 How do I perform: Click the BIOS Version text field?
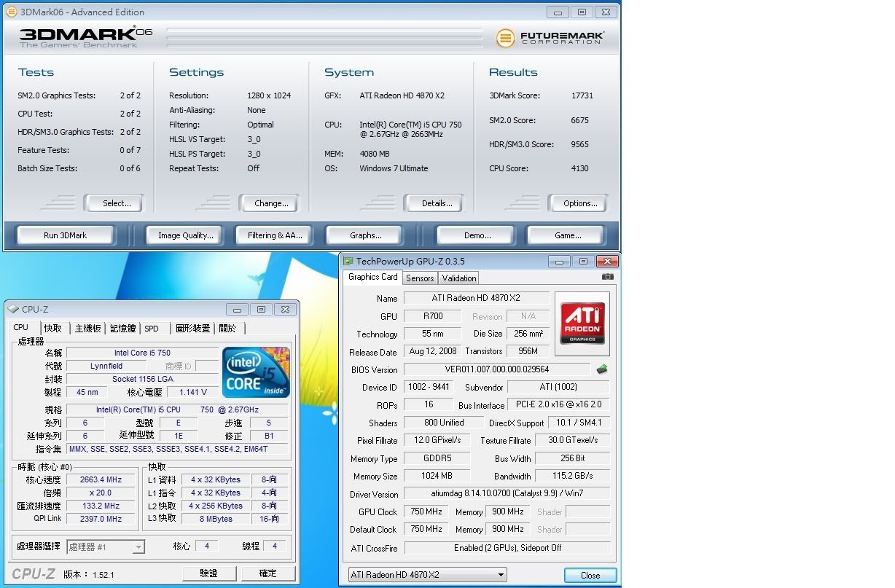496,369
